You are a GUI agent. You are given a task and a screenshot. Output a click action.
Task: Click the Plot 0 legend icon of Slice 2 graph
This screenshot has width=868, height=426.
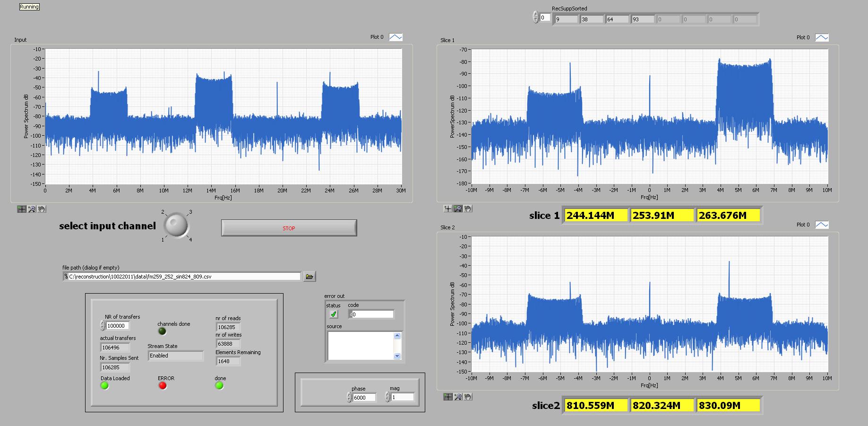click(x=822, y=225)
